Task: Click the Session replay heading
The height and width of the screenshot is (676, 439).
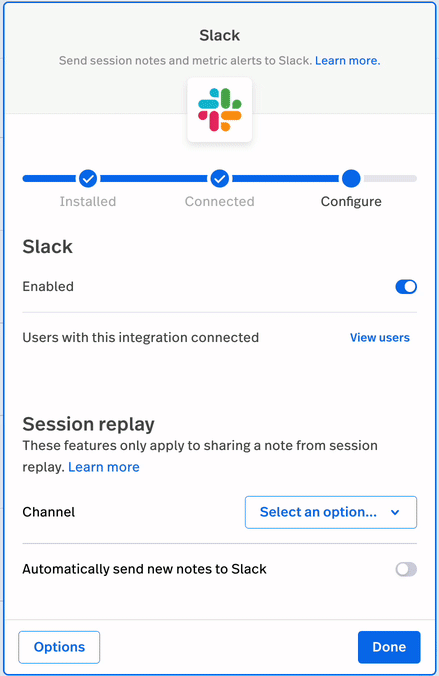Action: point(88,424)
